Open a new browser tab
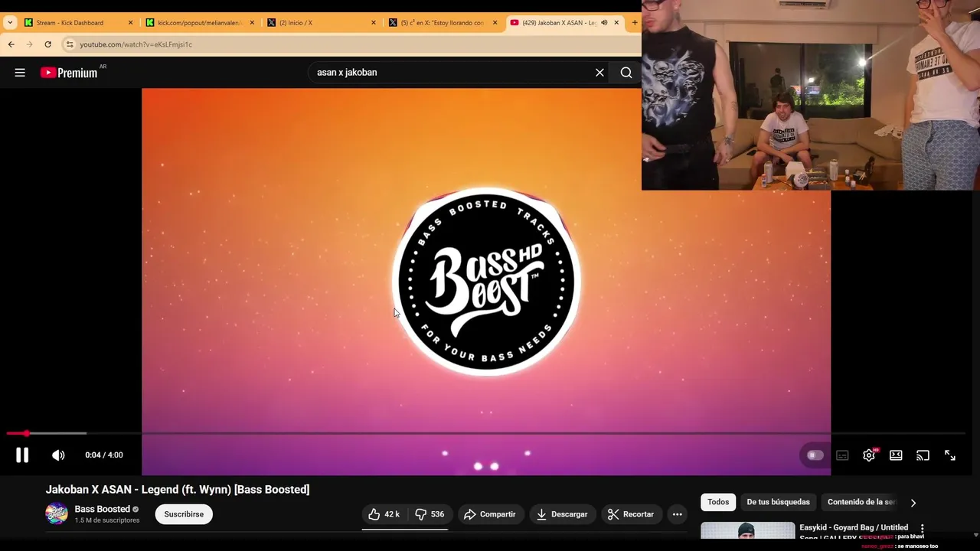 [634, 23]
